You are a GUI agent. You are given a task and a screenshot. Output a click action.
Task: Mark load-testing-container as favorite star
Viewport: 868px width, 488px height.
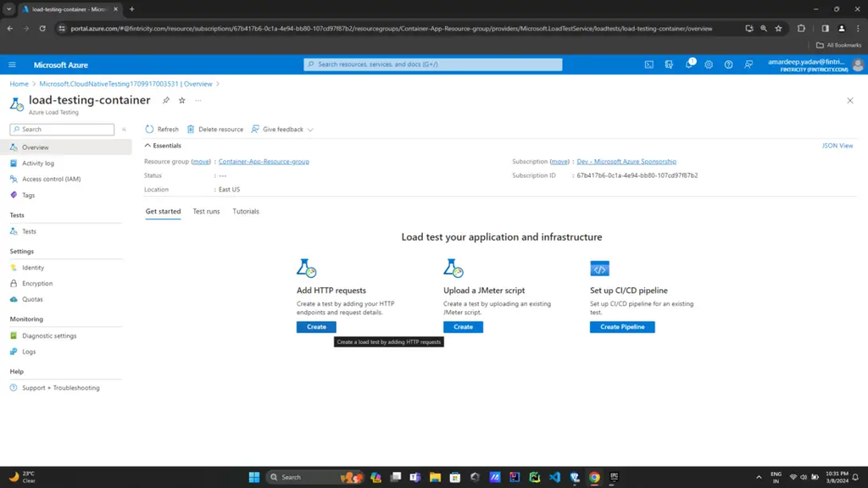[x=181, y=100]
